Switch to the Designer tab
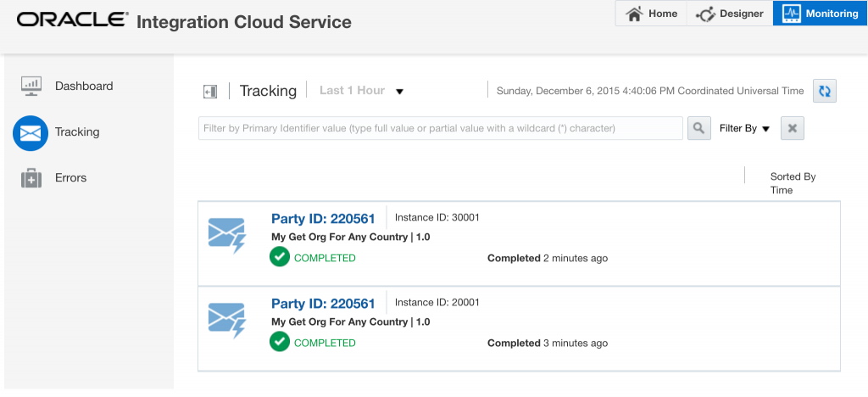This screenshot has width=868, height=397. (730, 14)
